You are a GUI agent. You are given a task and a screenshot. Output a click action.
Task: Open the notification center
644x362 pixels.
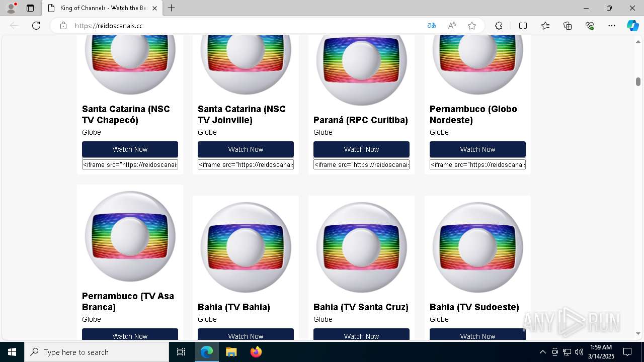pyautogui.click(x=627, y=352)
